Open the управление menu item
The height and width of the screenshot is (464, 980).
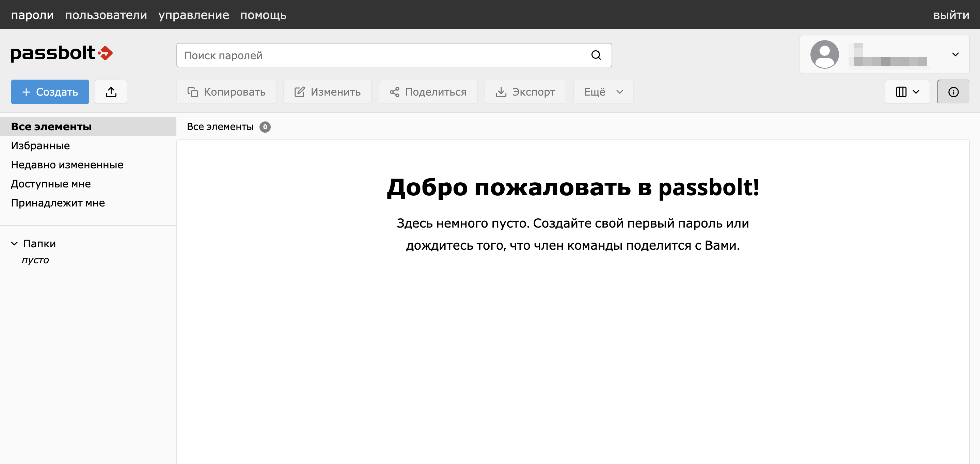pyautogui.click(x=194, y=15)
